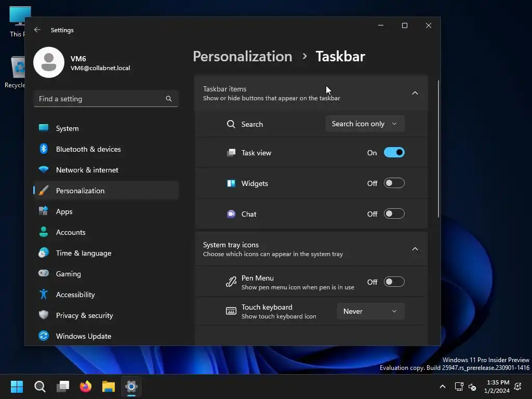Click the magnifier icon in Find a setting
This screenshot has width=532, height=399.
169,99
